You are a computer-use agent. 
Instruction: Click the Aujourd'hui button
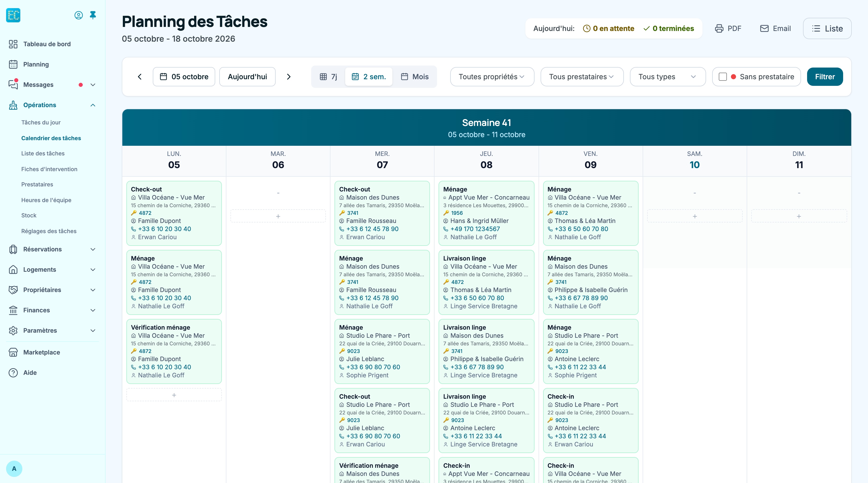(x=247, y=77)
